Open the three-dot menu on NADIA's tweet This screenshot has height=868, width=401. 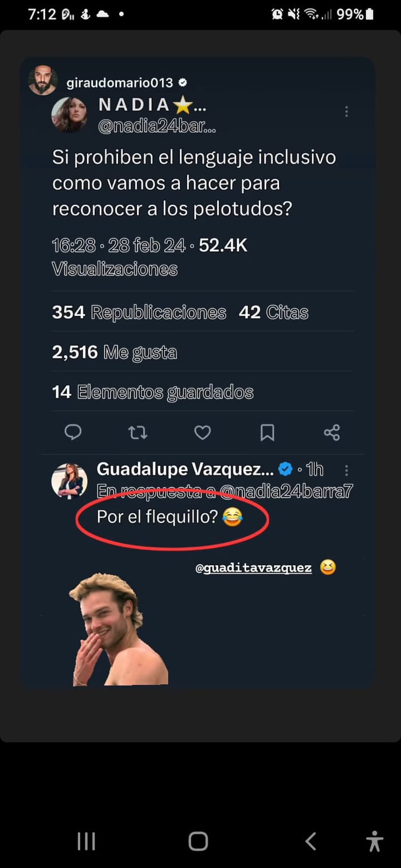(347, 112)
